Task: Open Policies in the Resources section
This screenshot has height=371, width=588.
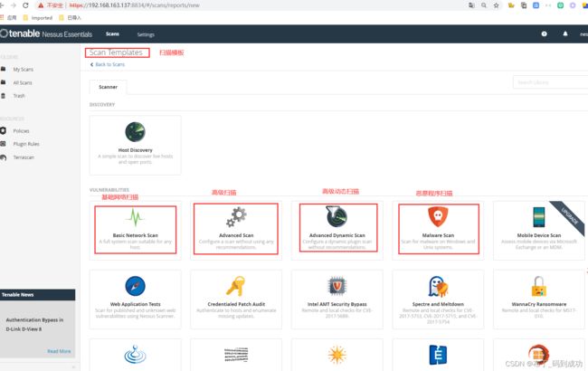Action: click(x=21, y=131)
